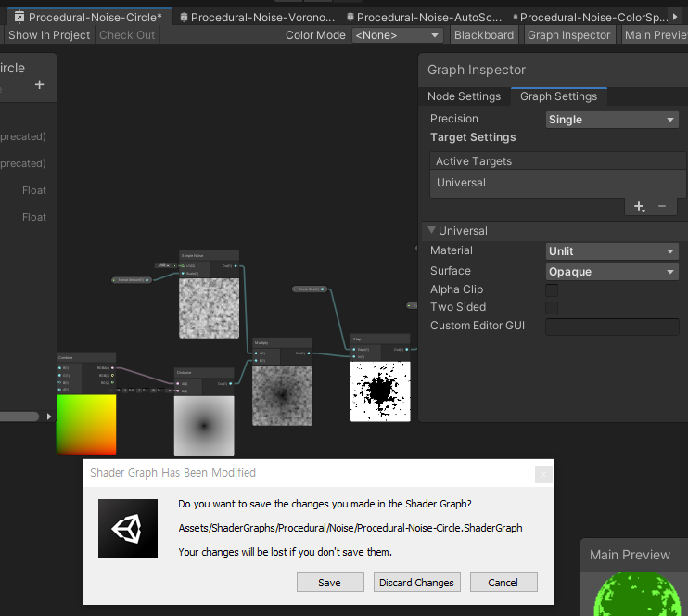Open the Precision dropdown set to Single
The height and width of the screenshot is (616, 688).
click(612, 120)
